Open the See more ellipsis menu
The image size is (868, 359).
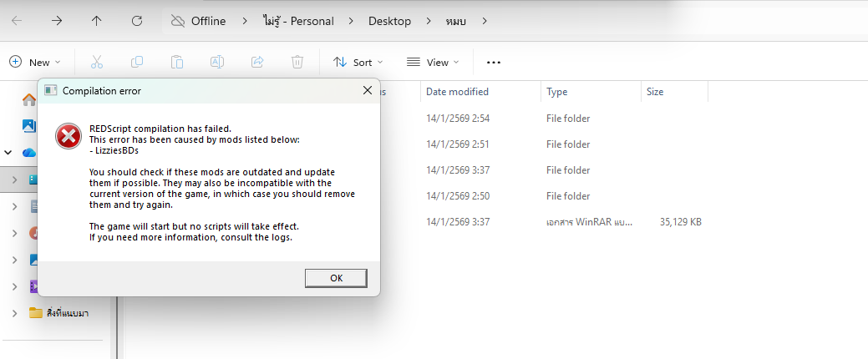(494, 62)
